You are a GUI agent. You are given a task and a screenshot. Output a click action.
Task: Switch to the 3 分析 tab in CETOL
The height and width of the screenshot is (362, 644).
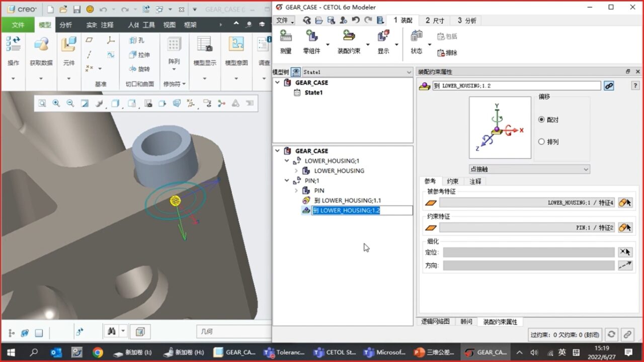pyautogui.click(x=466, y=20)
